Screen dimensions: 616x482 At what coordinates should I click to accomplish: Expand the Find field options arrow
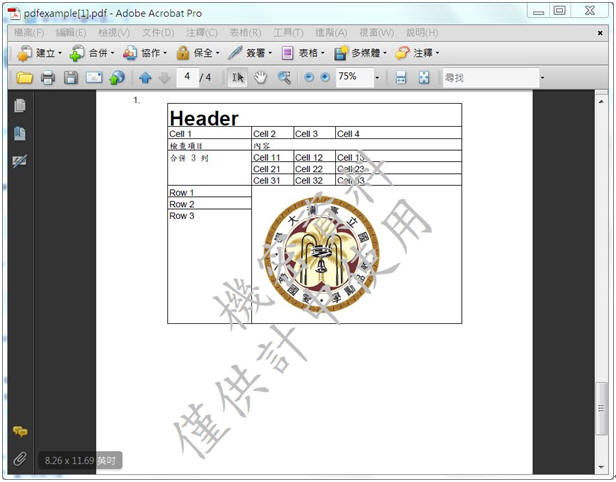coord(542,78)
